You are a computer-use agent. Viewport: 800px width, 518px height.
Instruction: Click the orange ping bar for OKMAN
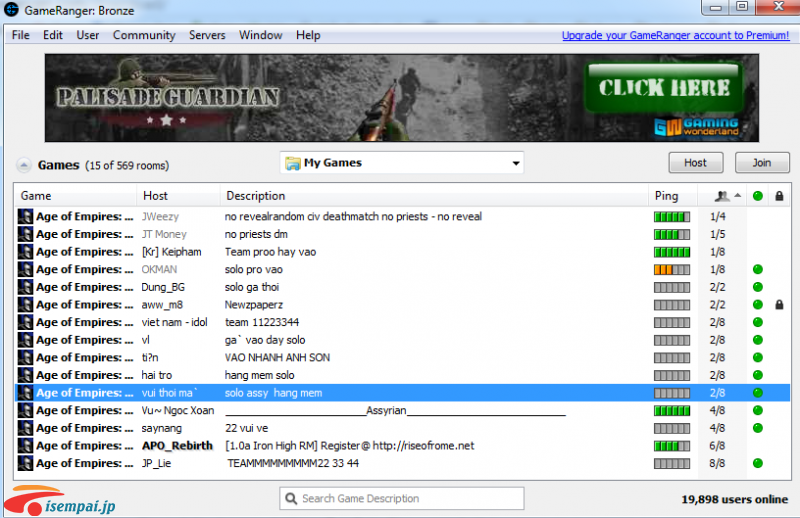click(671, 269)
